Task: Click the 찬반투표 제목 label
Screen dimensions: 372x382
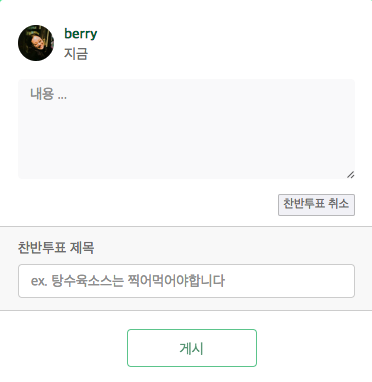Action: 56,248
